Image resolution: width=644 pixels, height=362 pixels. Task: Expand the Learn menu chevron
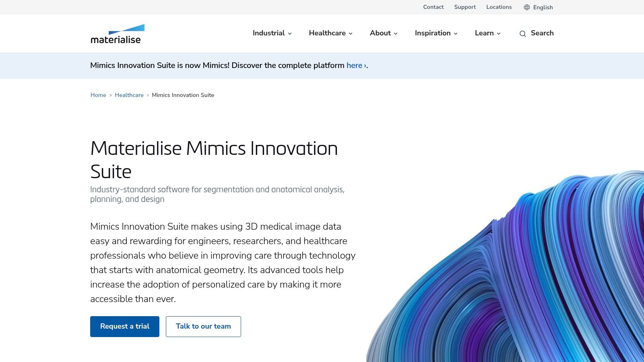pyautogui.click(x=499, y=33)
